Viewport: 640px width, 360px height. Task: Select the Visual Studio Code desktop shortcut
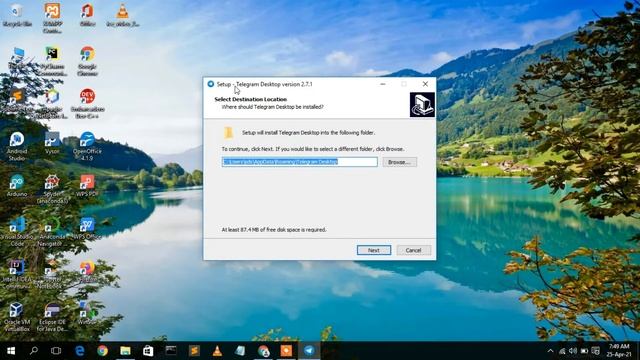click(x=17, y=232)
